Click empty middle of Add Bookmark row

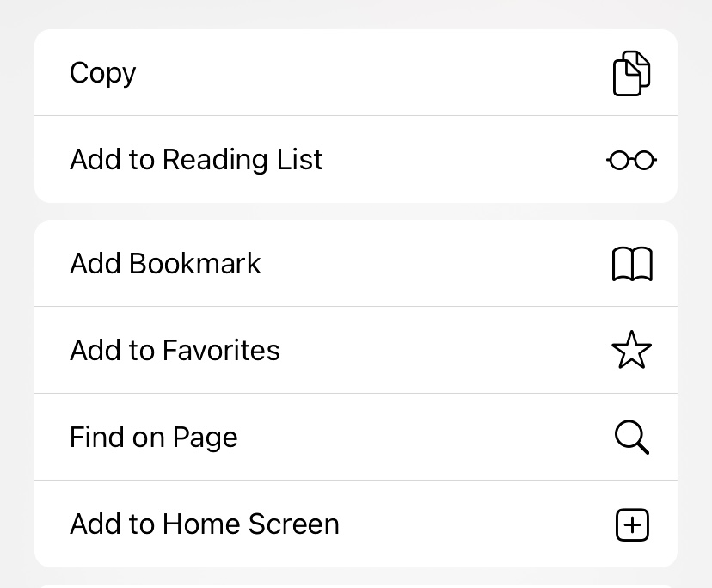tap(430, 264)
